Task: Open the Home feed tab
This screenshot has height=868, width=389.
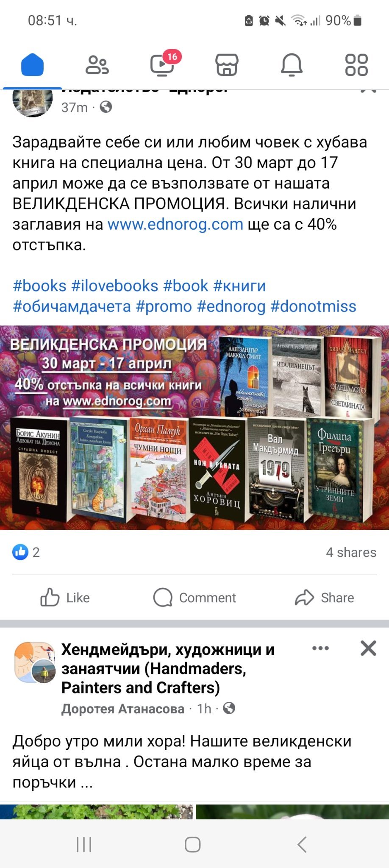Action: 33,65
